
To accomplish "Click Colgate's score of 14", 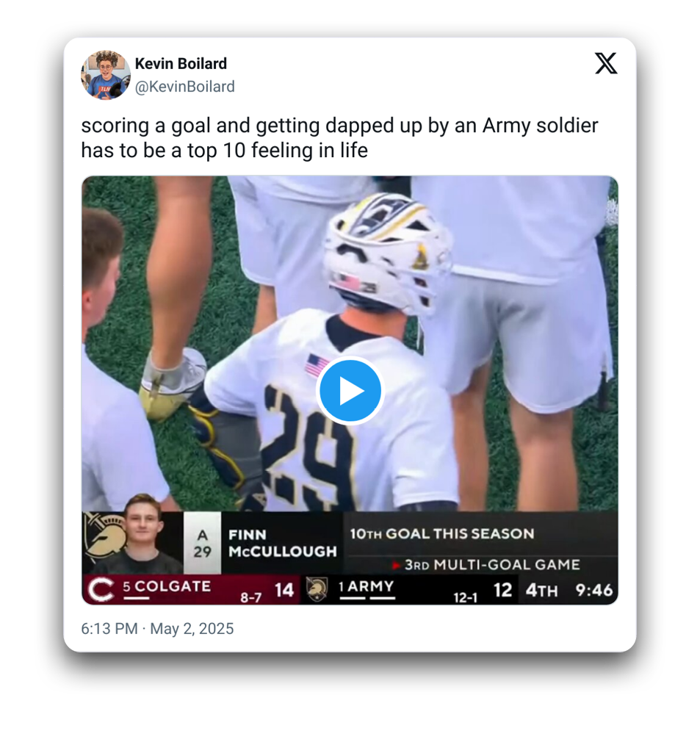I will pos(284,590).
